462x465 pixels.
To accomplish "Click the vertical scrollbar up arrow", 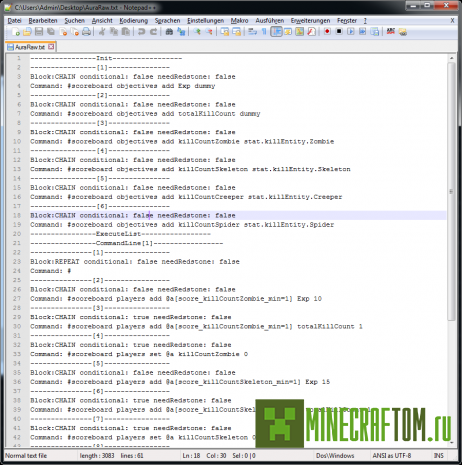I will (451, 58).
